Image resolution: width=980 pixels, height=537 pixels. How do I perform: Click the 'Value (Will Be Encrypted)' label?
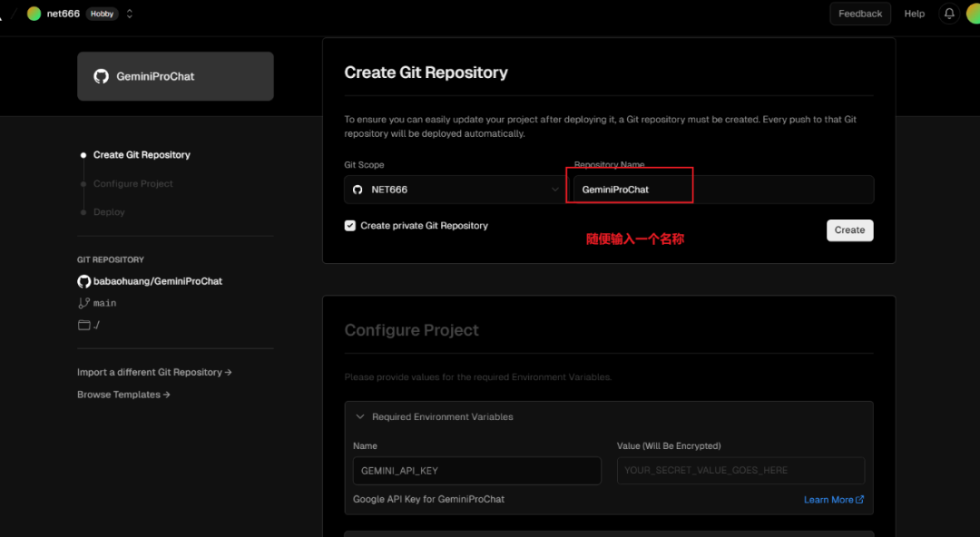point(669,445)
